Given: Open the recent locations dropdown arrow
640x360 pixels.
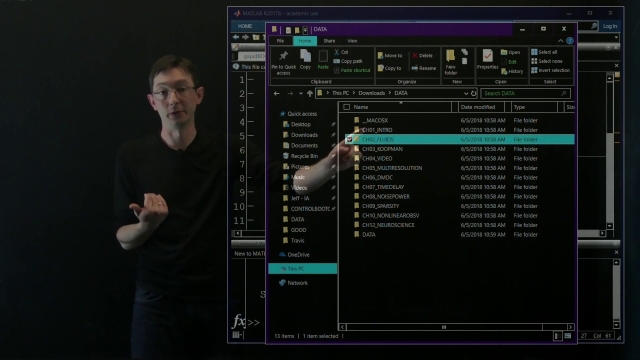Looking at the screenshot, I should 300,93.
